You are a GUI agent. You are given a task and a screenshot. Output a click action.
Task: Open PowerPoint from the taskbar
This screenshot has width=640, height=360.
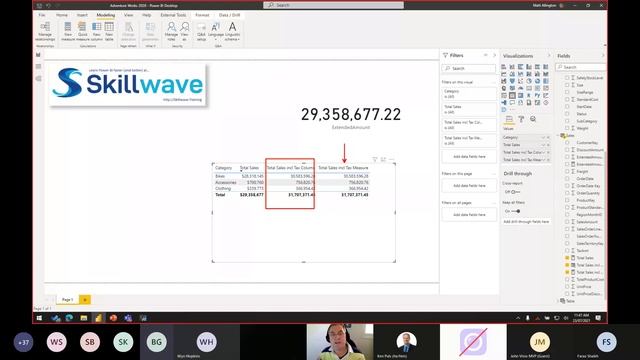113,318
